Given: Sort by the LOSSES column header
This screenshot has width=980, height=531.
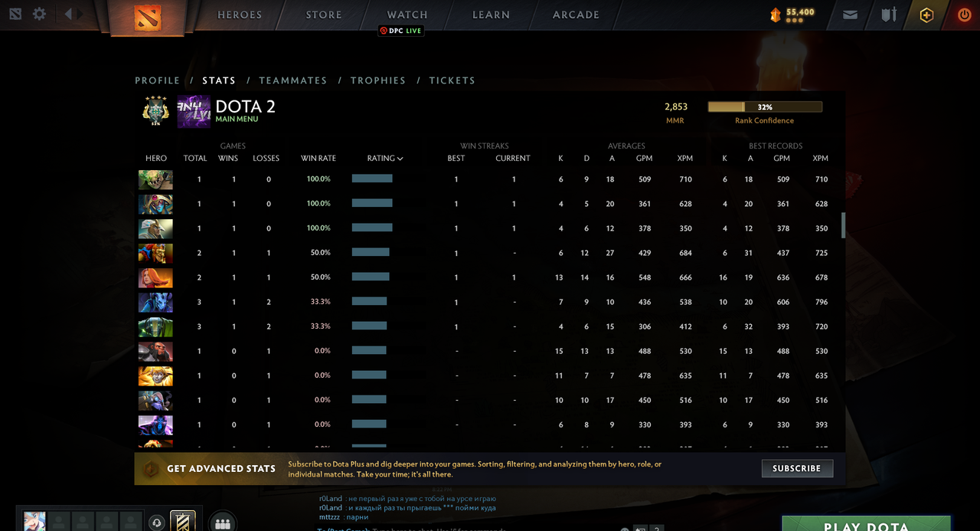Looking at the screenshot, I should (266, 159).
